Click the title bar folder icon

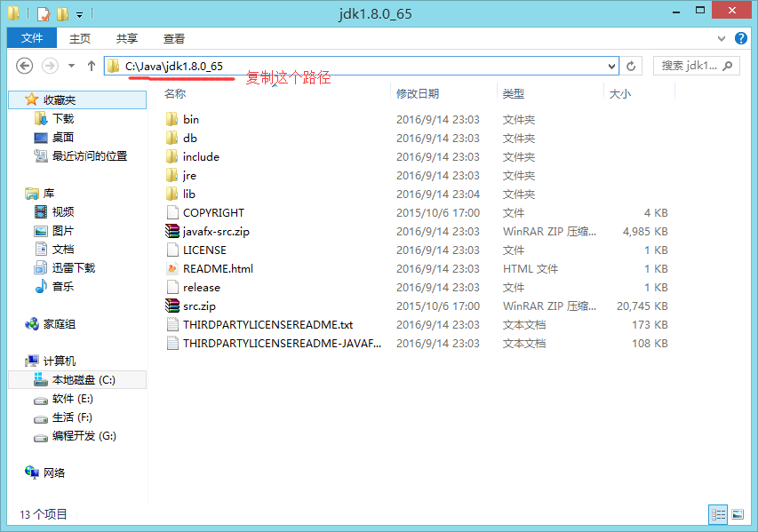click(13, 13)
